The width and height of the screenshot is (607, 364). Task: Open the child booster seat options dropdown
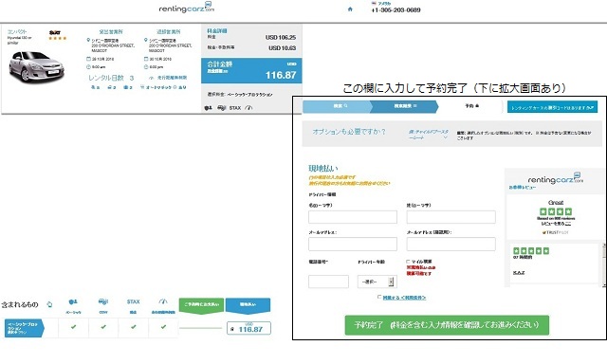(429, 135)
